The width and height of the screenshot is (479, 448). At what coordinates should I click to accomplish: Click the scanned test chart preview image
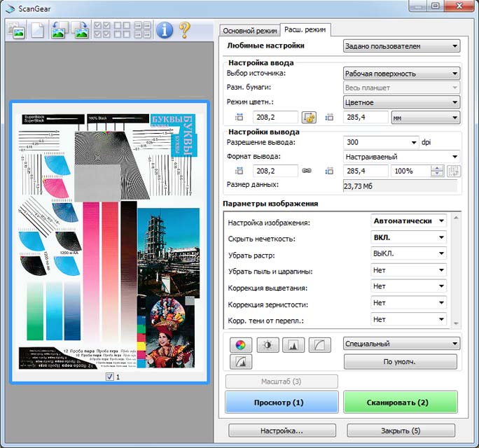(x=109, y=241)
